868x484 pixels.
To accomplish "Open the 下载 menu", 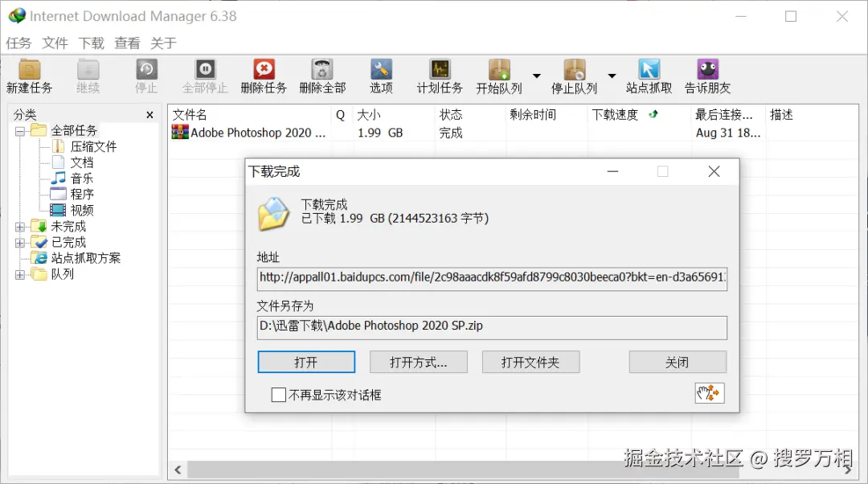I will (x=92, y=43).
